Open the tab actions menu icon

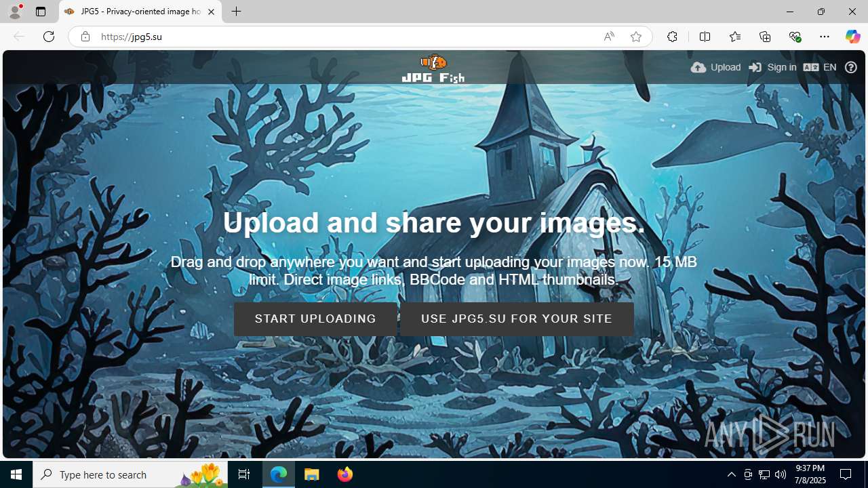[41, 12]
